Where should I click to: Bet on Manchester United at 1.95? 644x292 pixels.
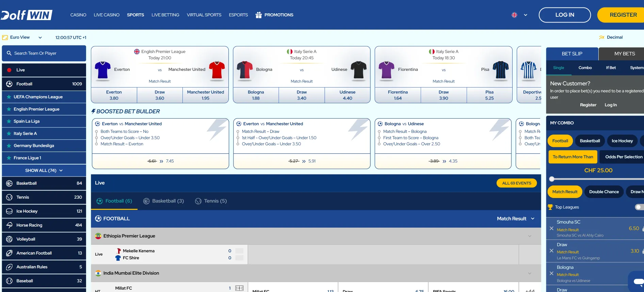(x=205, y=95)
